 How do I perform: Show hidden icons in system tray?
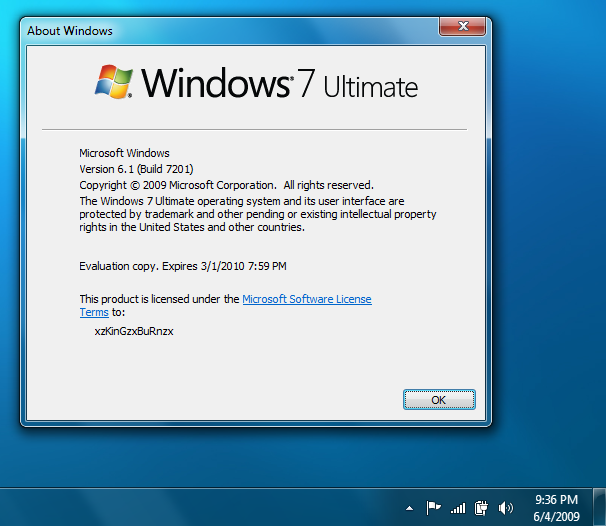(409, 509)
